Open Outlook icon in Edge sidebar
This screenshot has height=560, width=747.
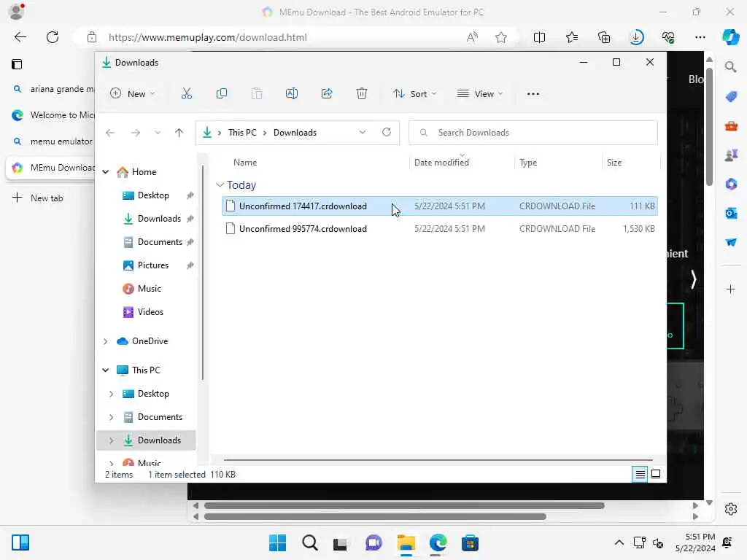[731, 214]
